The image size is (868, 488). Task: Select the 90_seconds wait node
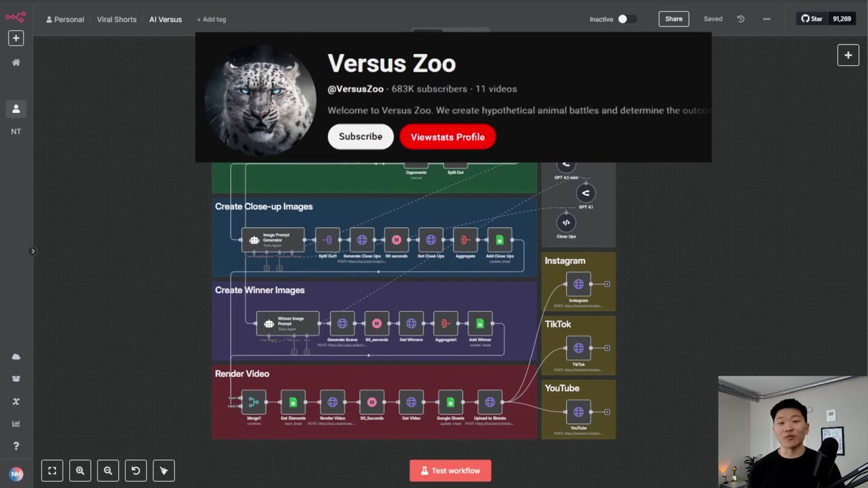point(377,323)
